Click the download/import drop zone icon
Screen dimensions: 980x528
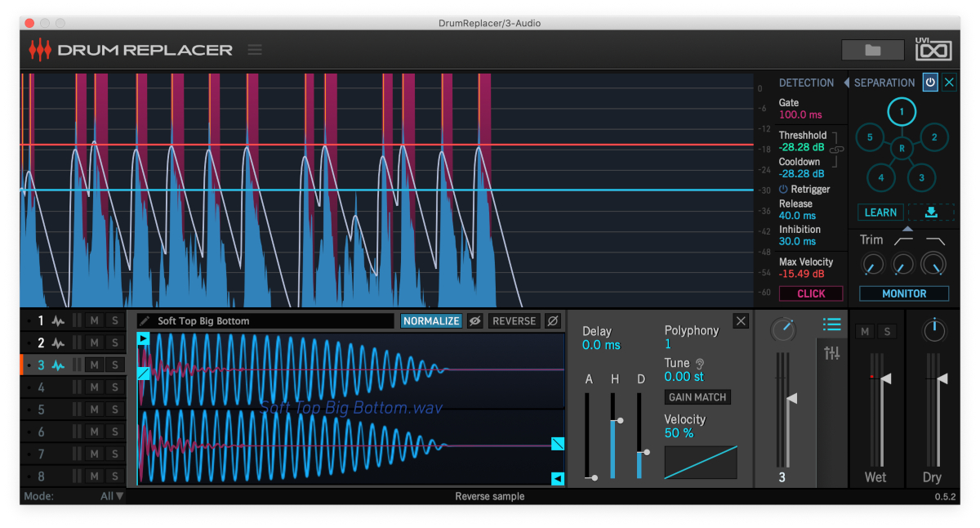[931, 213]
